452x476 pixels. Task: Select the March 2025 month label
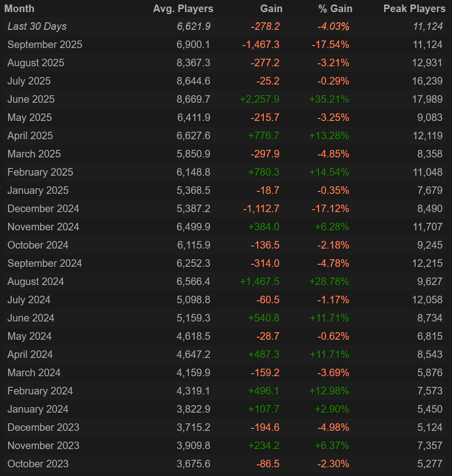[34, 154]
